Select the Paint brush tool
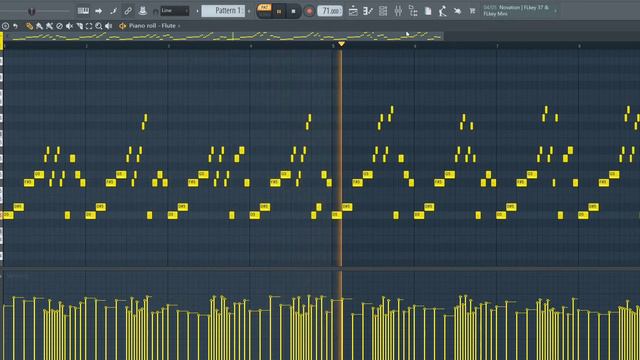 (x=39, y=26)
